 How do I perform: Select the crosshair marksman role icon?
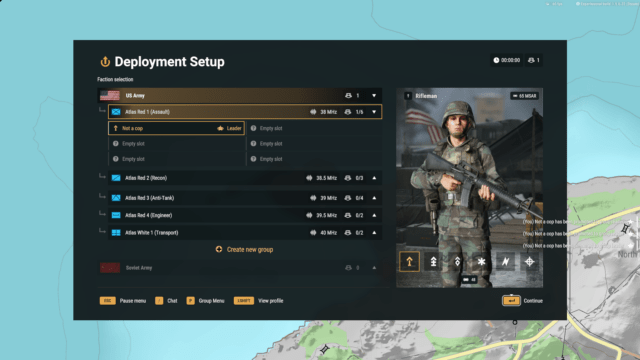click(529, 262)
